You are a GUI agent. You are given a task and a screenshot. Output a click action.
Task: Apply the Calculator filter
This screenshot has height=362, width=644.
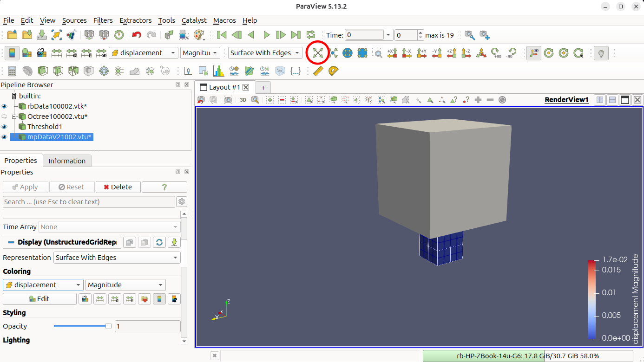tap(12, 71)
